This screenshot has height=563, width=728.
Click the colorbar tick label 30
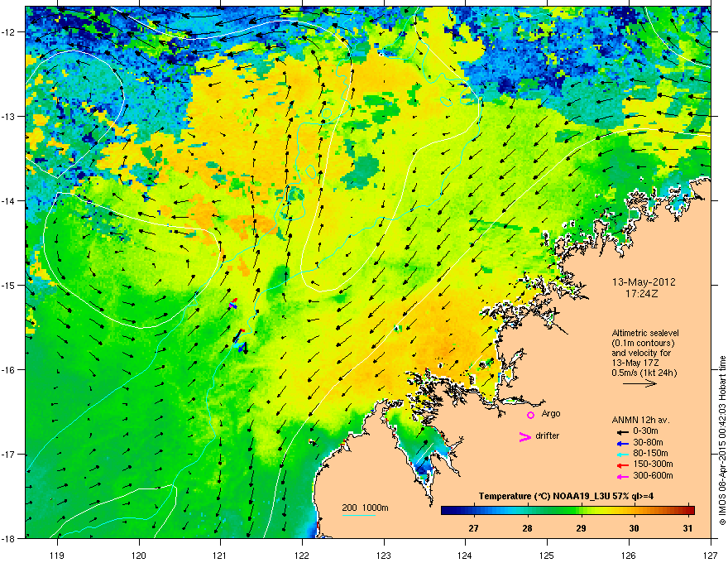(x=635, y=528)
